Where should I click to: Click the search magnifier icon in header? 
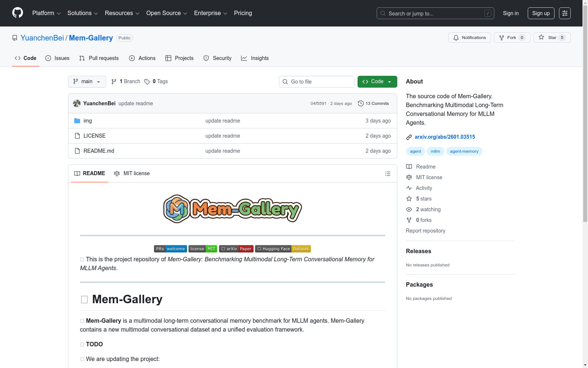click(383, 13)
